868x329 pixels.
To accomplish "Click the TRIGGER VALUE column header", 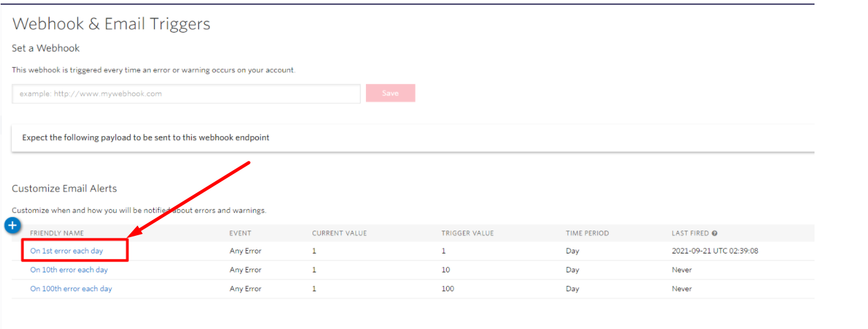I will tap(468, 233).
